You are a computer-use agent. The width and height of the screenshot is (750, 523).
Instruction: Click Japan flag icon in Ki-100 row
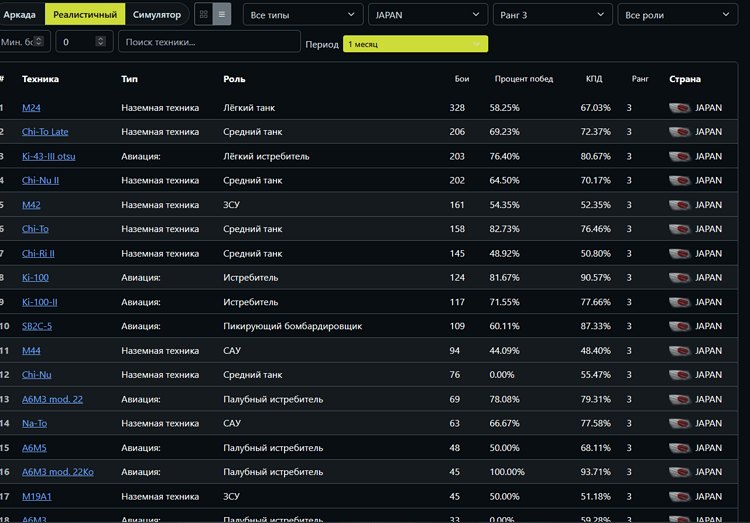[679, 278]
